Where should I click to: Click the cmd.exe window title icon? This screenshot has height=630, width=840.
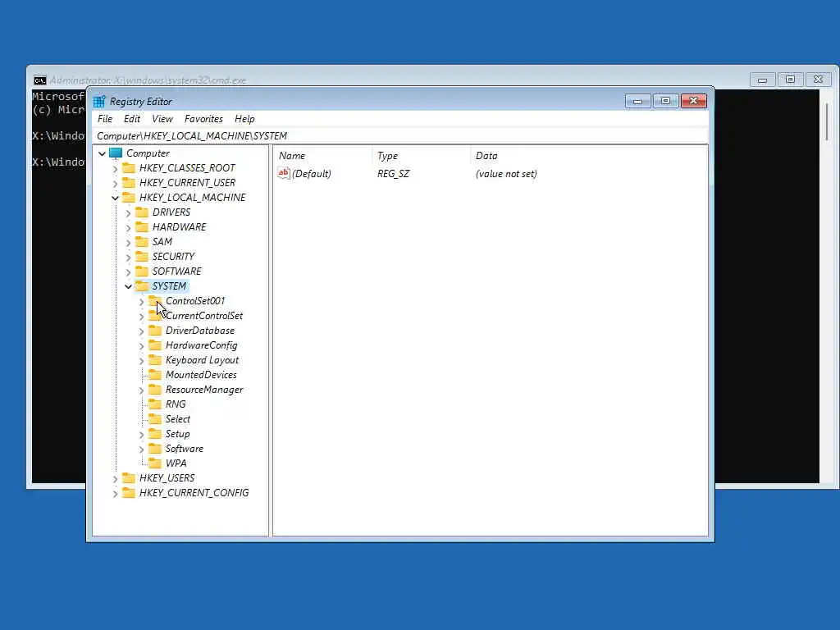click(x=39, y=80)
